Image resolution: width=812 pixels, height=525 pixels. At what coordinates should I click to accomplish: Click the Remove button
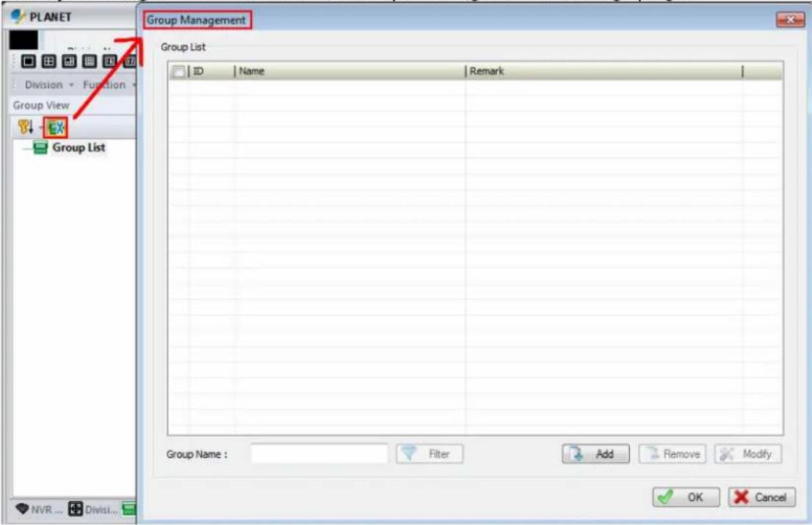click(673, 454)
